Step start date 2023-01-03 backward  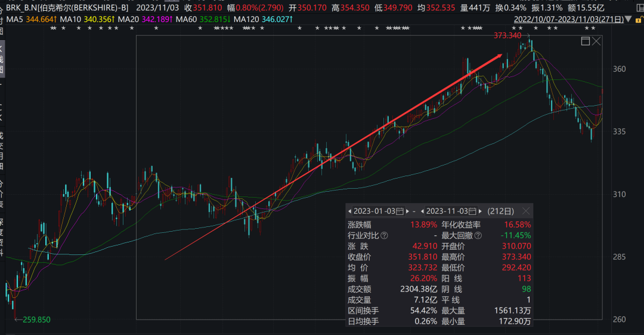point(349,211)
